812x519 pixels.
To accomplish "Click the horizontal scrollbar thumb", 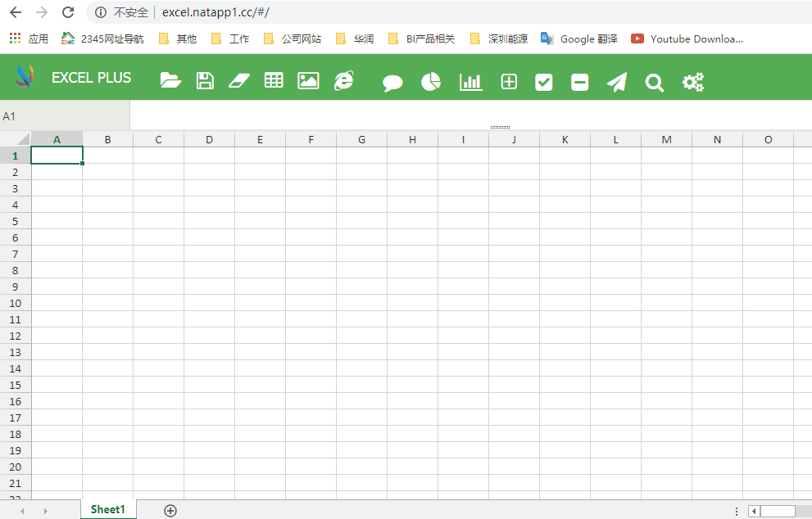I will [x=778, y=512].
